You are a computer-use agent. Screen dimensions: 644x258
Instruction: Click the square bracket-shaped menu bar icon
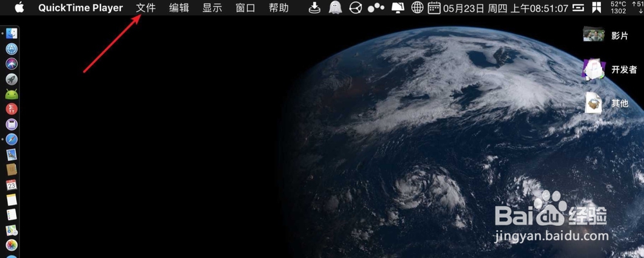click(x=579, y=7)
